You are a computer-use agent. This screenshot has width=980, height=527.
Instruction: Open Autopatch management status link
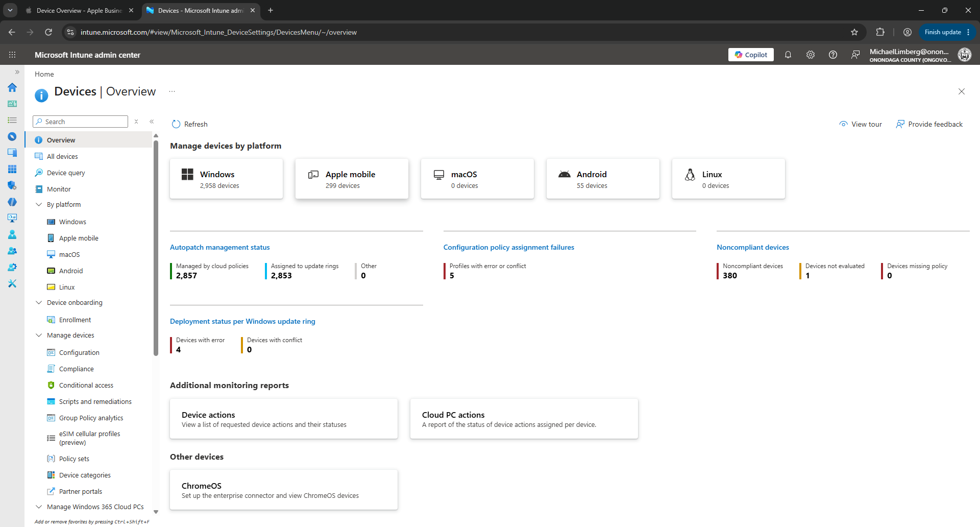coord(220,247)
